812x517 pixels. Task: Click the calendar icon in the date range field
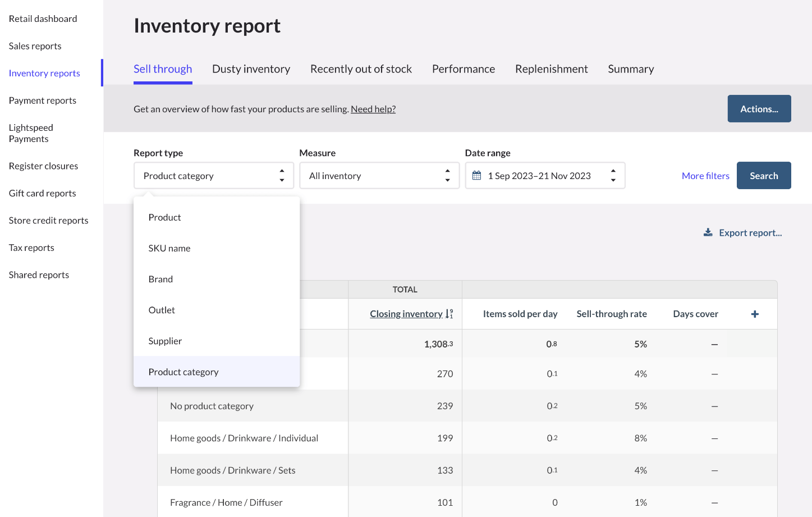[477, 175]
